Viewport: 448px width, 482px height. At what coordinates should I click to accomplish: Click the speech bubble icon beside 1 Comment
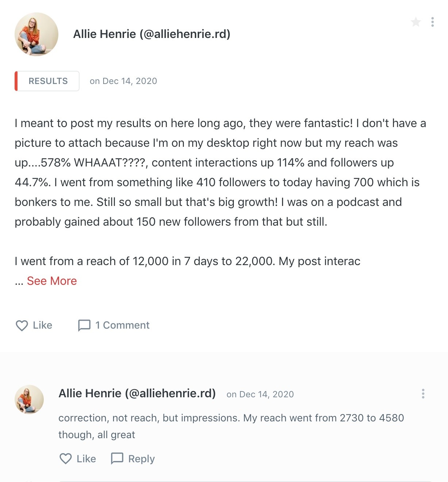(x=84, y=325)
